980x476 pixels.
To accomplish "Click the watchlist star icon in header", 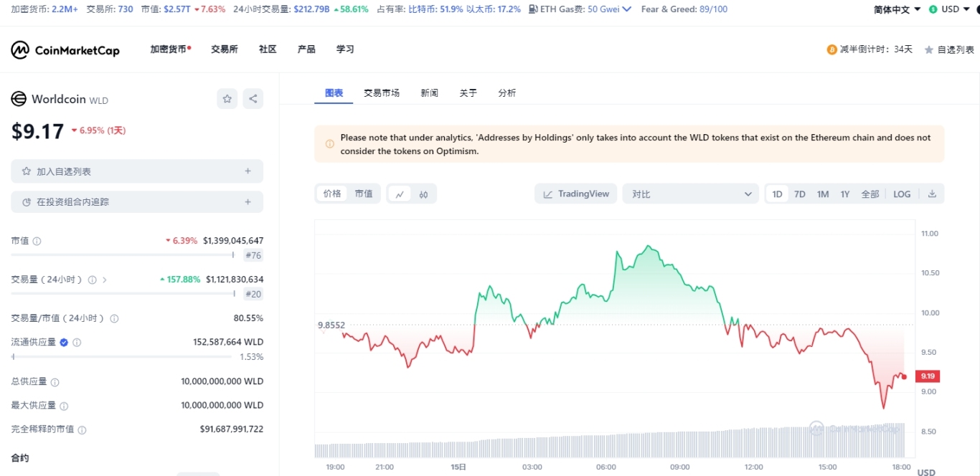I will point(929,50).
